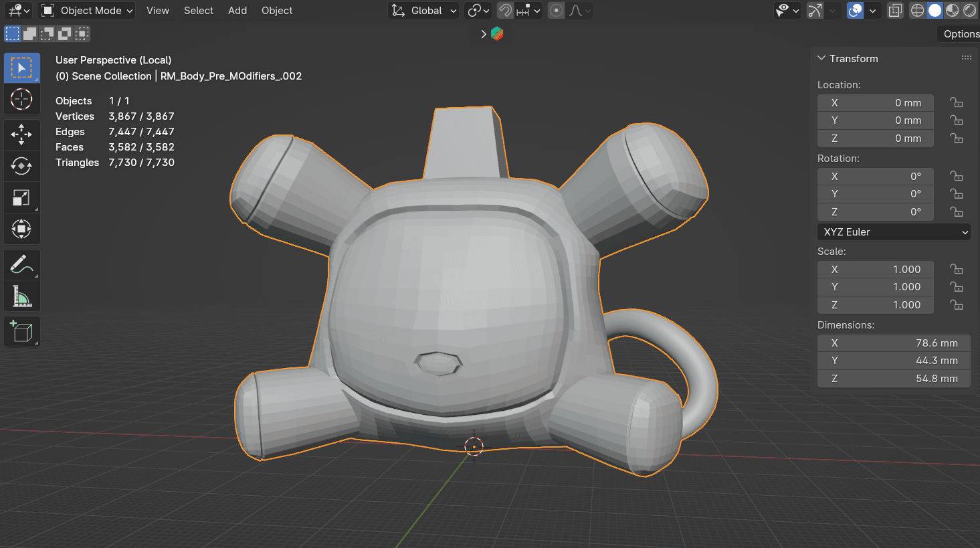
Task: Open the Object Mode dropdown
Action: pos(86,11)
